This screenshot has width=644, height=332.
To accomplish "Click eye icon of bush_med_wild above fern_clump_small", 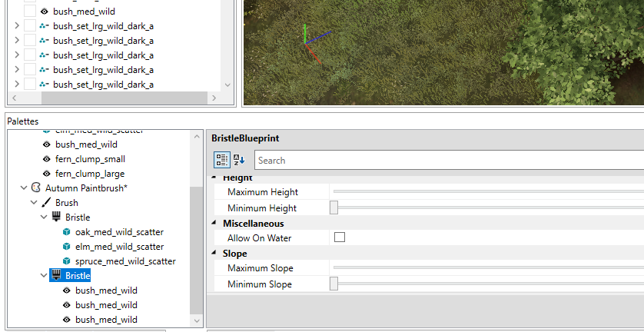I will [46, 144].
